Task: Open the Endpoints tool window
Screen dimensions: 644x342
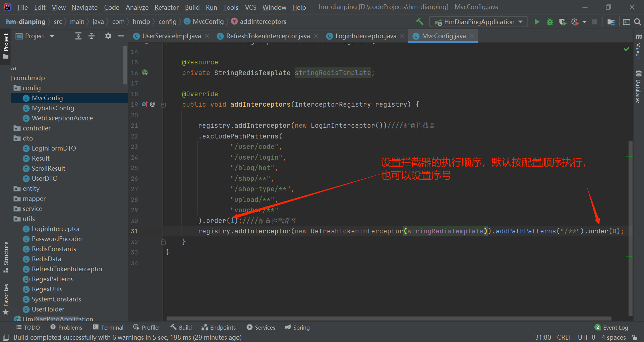Action: [x=219, y=328]
